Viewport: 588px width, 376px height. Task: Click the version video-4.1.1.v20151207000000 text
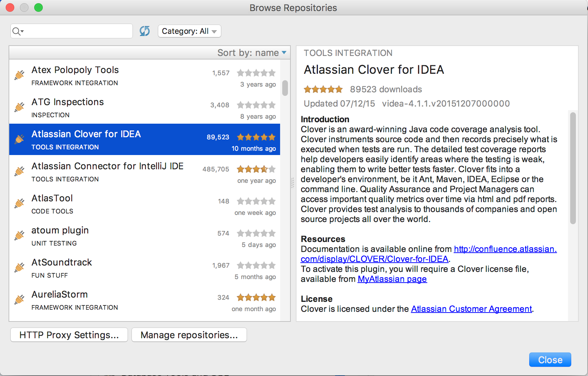click(446, 104)
